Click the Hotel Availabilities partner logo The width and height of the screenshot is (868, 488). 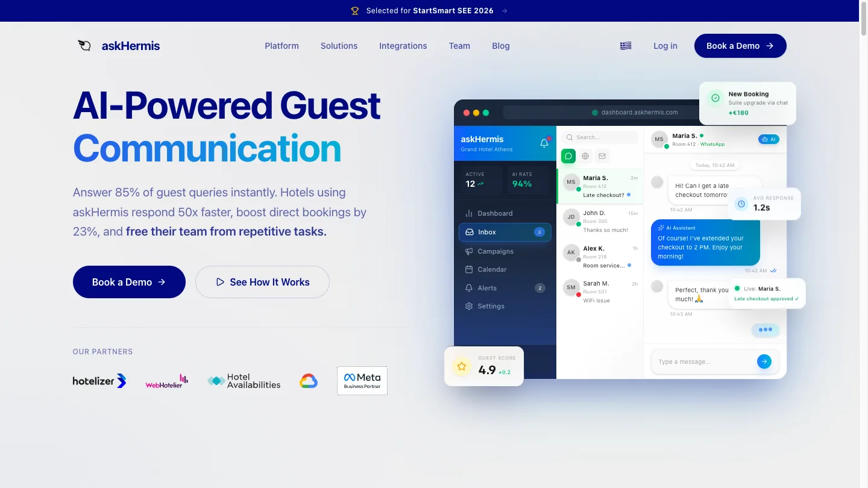244,381
